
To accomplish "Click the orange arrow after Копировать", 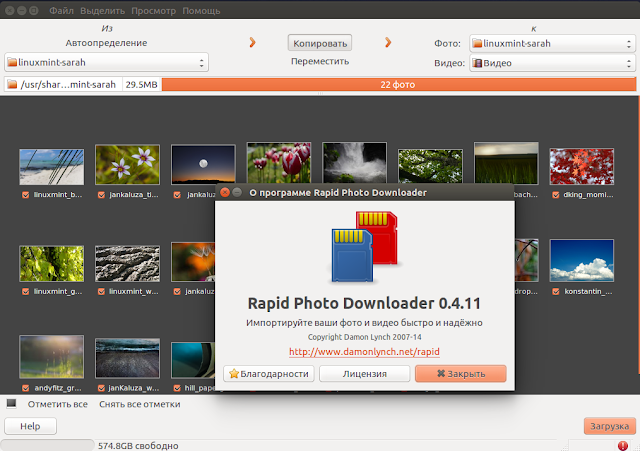I will [x=388, y=42].
